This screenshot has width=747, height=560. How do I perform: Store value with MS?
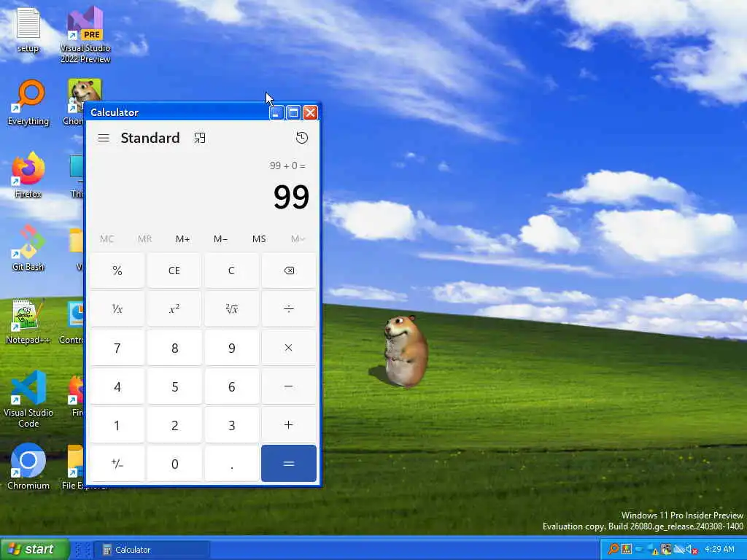point(259,239)
